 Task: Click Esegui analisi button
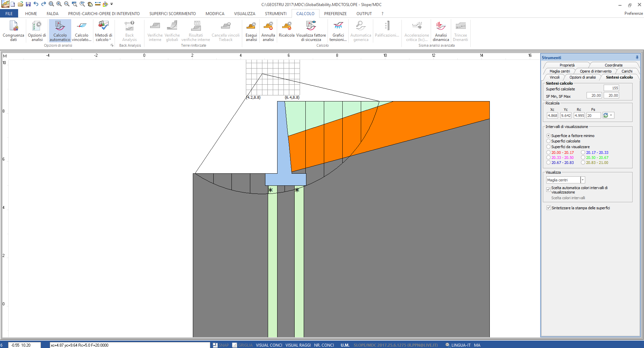tap(251, 31)
